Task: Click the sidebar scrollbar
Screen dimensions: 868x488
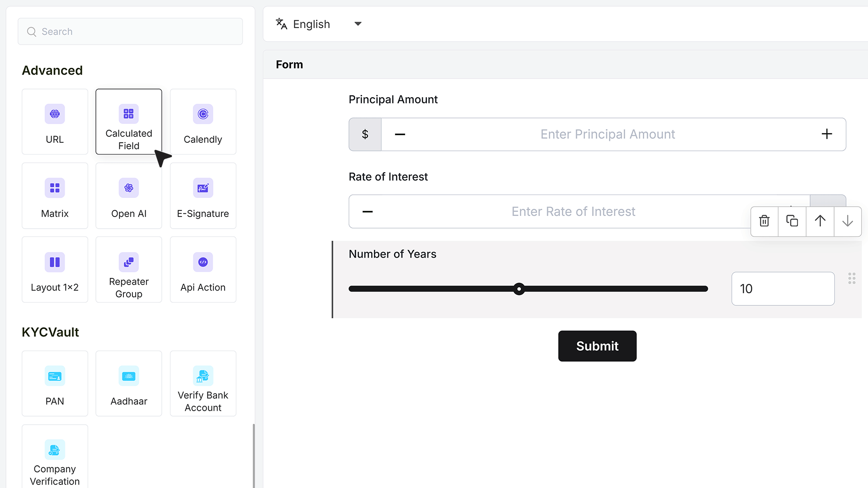Action: tap(254, 455)
